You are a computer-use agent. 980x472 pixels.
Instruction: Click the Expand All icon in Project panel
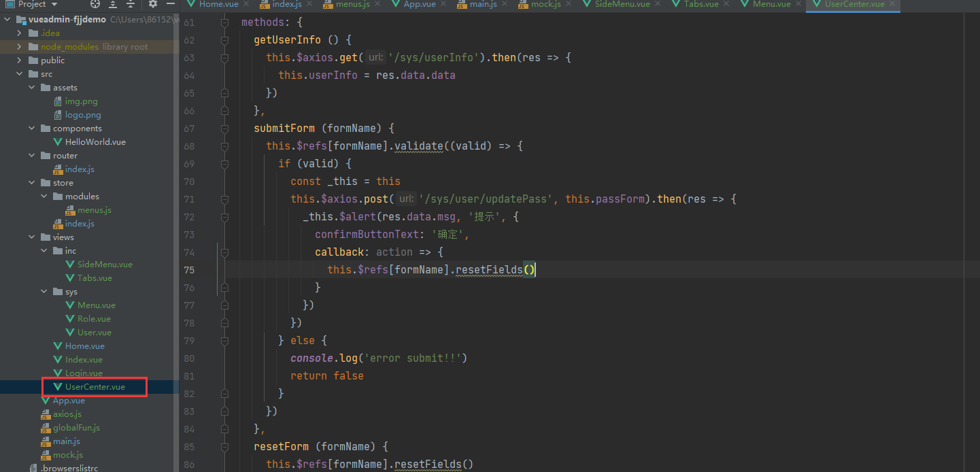[x=113, y=4]
